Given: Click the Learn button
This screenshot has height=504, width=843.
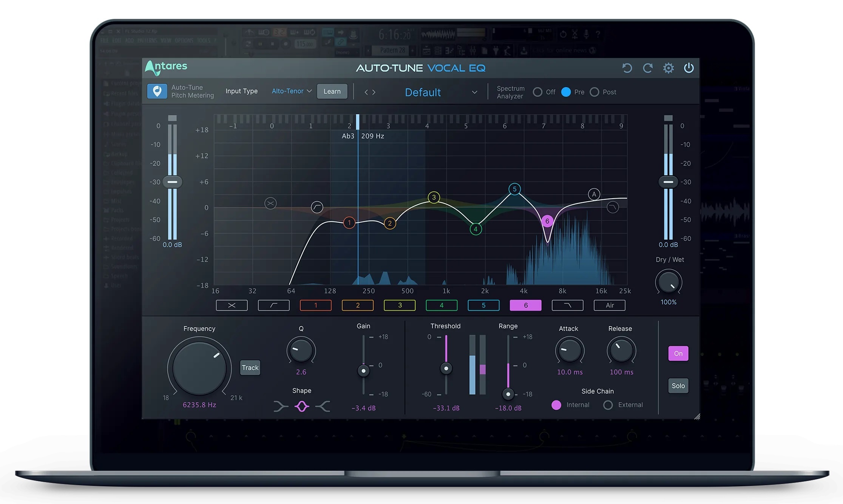Looking at the screenshot, I should (332, 91).
